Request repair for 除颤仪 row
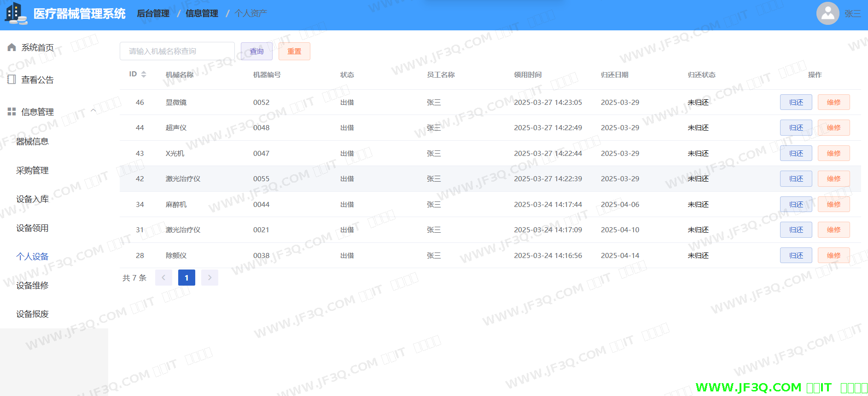The height and width of the screenshot is (396, 868). click(833, 256)
